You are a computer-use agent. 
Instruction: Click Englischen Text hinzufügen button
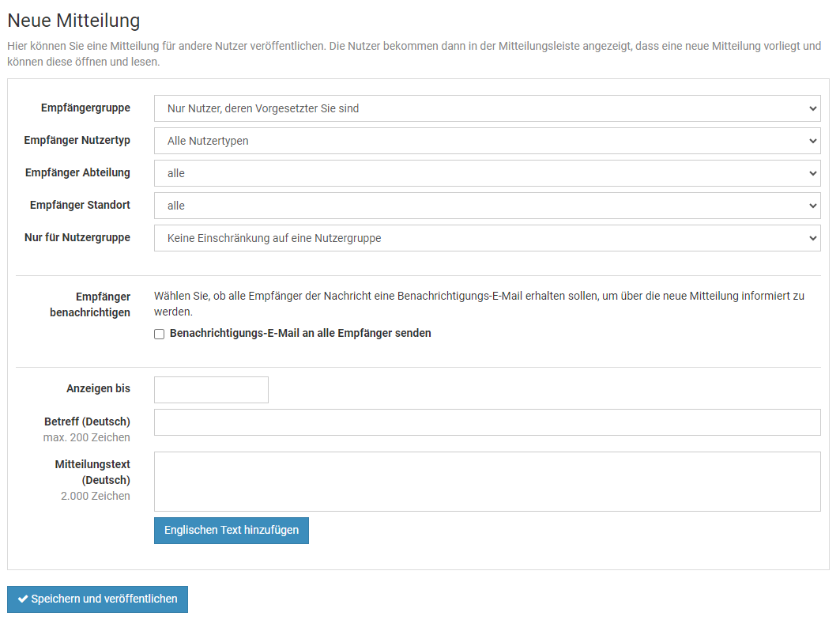[x=232, y=531]
